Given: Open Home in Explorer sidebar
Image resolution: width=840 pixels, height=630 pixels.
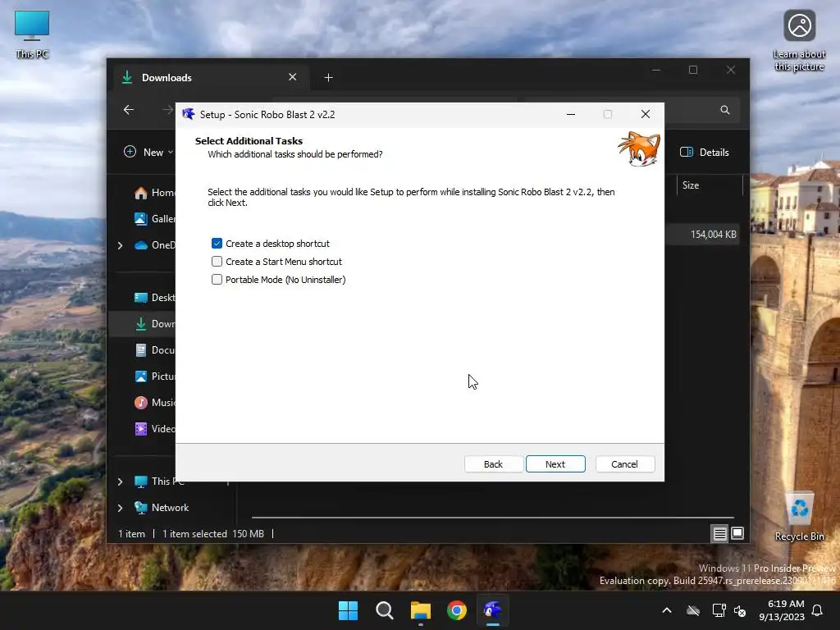Looking at the screenshot, I should coord(153,193).
